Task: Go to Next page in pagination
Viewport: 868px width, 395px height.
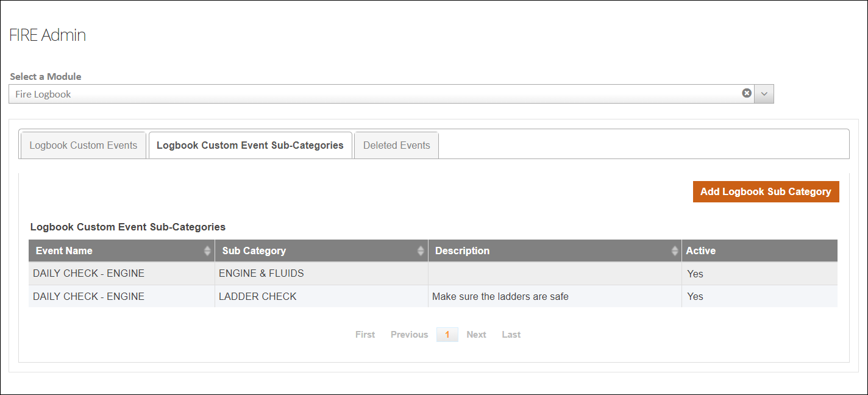Action: [476, 335]
